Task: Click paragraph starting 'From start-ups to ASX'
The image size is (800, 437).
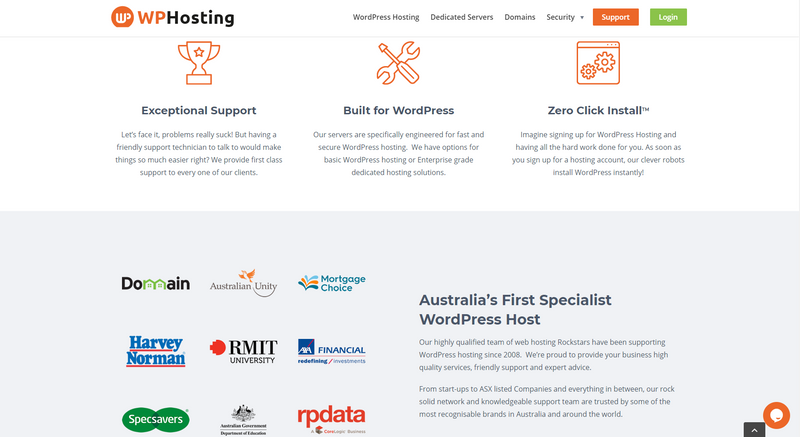Action: pos(546,401)
